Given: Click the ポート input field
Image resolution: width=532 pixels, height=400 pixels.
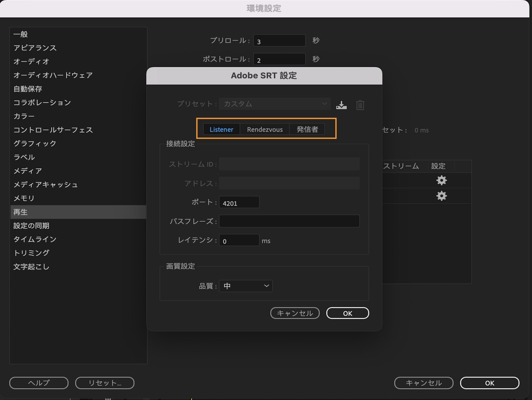Looking at the screenshot, I should tap(239, 202).
